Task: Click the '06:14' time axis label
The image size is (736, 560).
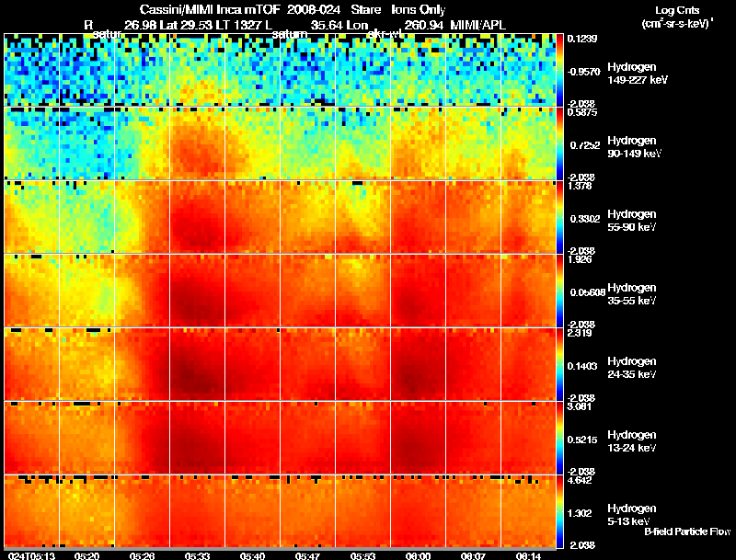Action: 528,556
